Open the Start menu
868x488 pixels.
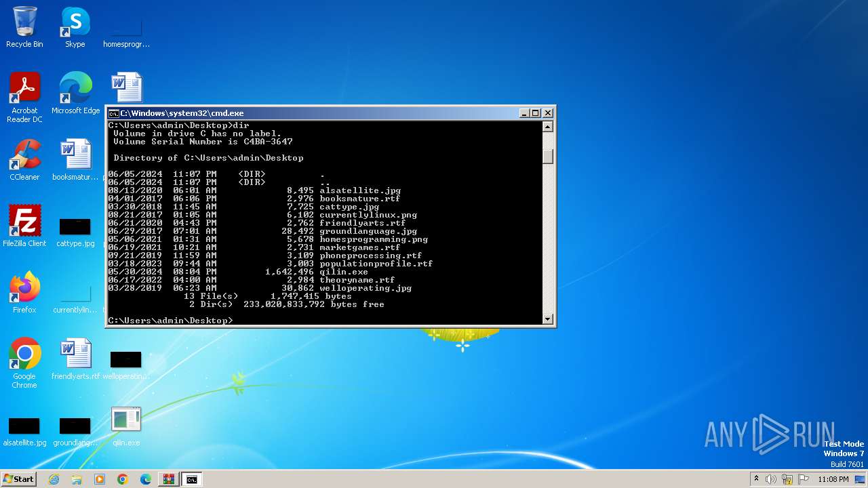click(x=18, y=479)
